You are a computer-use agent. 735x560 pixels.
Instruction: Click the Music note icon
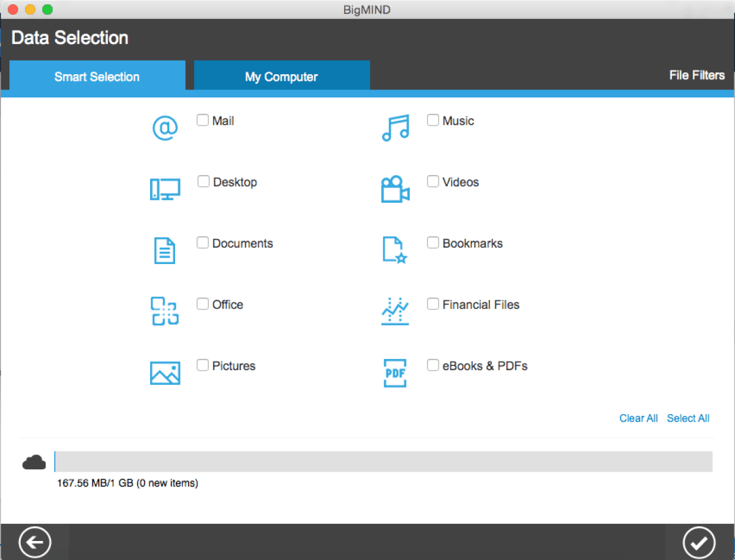click(x=395, y=128)
